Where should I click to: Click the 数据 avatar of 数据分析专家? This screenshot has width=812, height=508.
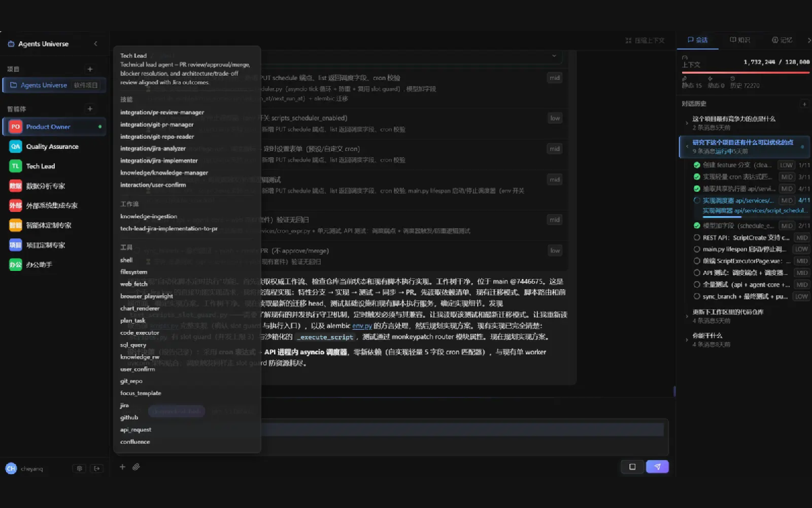click(x=15, y=186)
